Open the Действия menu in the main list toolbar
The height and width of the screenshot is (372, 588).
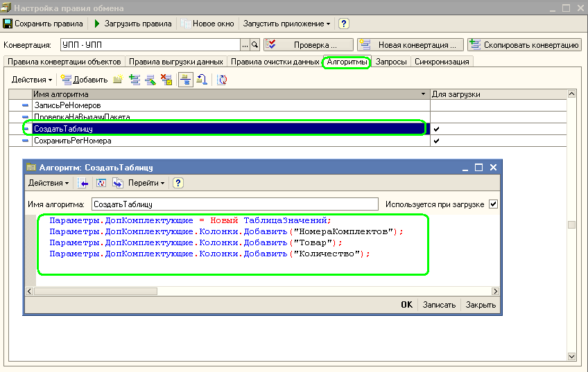[x=31, y=80]
